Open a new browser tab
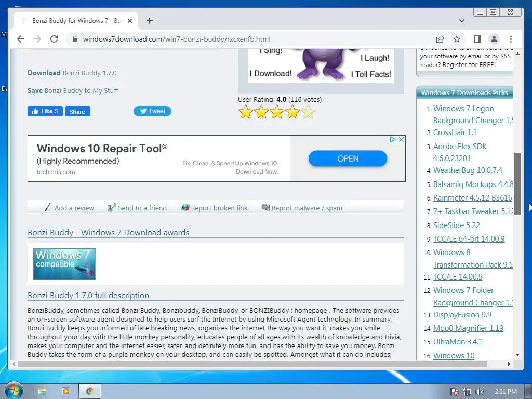 pos(149,21)
